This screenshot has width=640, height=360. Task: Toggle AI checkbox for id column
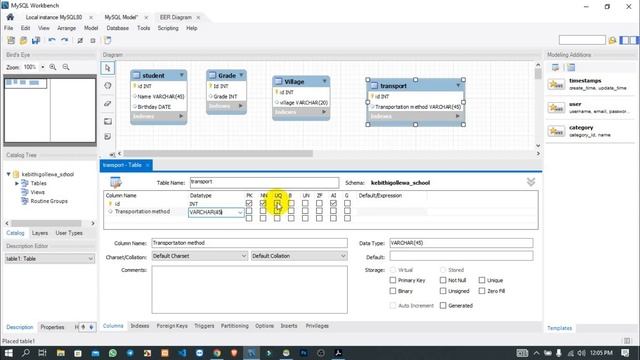(x=333, y=203)
